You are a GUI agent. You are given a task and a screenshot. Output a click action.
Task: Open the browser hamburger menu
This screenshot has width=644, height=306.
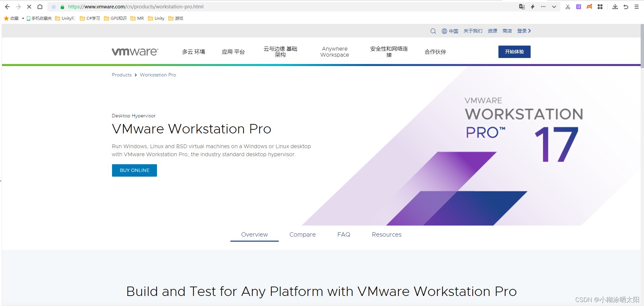click(x=637, y=7)
